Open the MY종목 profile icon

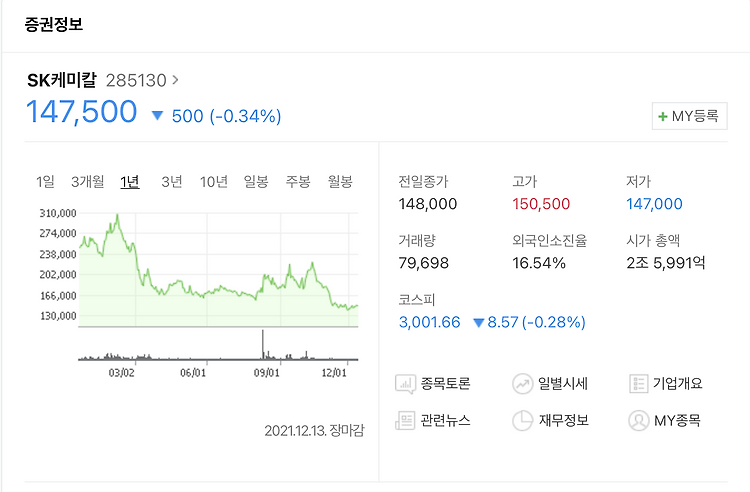tap(639, 420)
